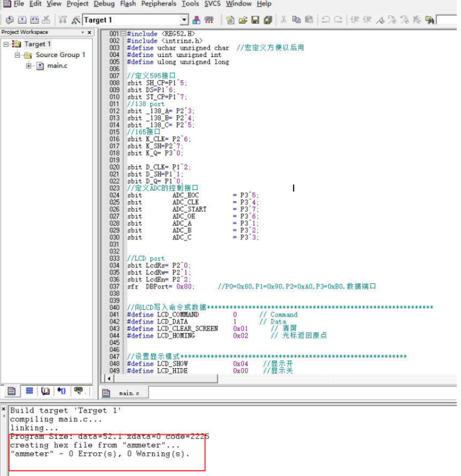Open the Edit menu
The height and width of the screenshot is (476, 461).
point(35,4)
